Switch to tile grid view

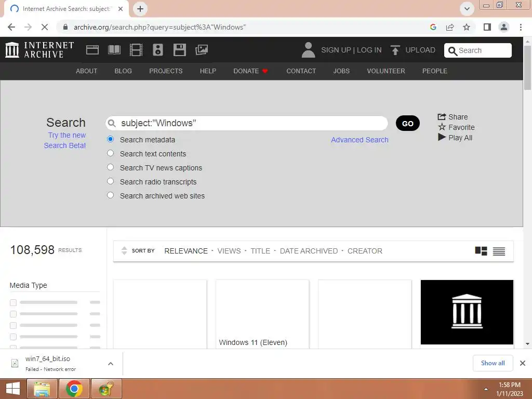coord(481,251)
